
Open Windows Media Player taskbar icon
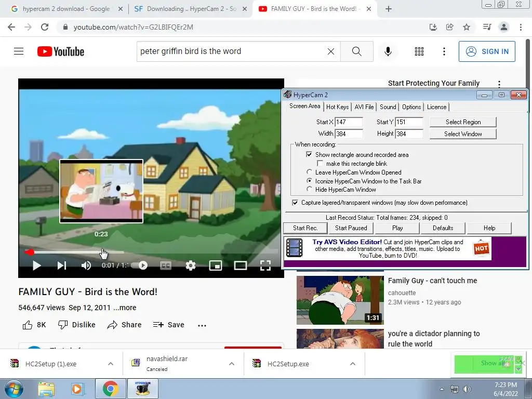77,389
